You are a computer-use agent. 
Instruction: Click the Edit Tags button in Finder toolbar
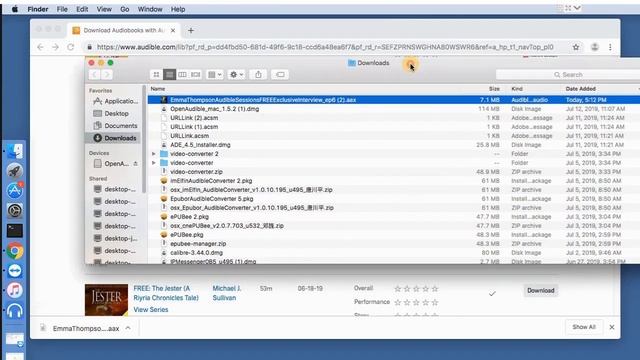[x=280, y=75]
